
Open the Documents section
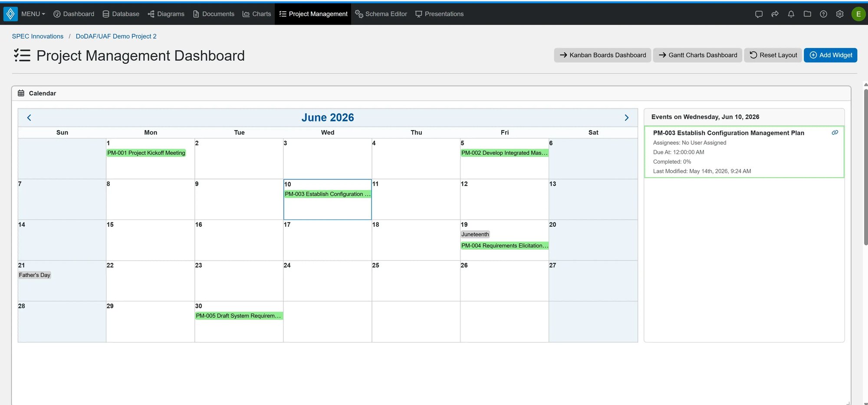tap(214, 14)
